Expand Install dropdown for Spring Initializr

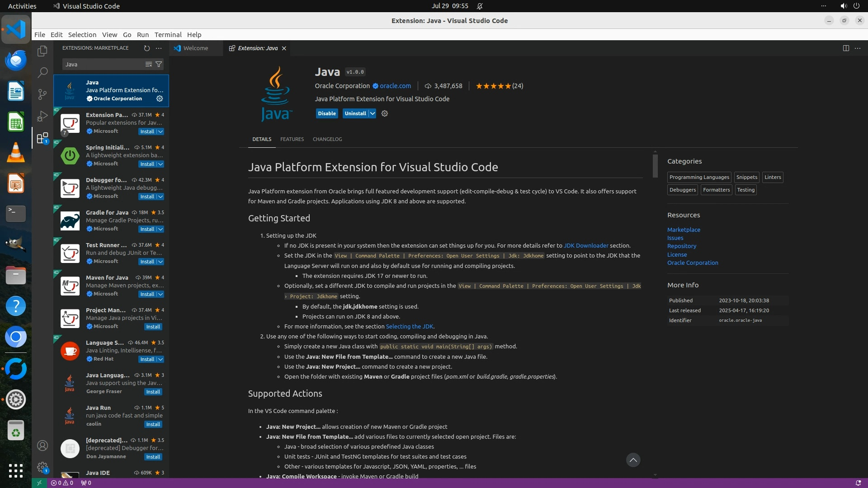(x=160, y=164)
